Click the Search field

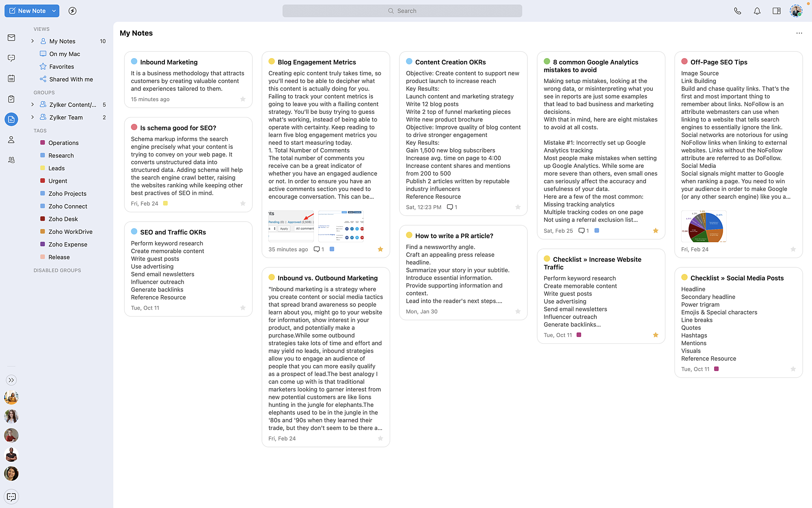click(x=402, y=11)
